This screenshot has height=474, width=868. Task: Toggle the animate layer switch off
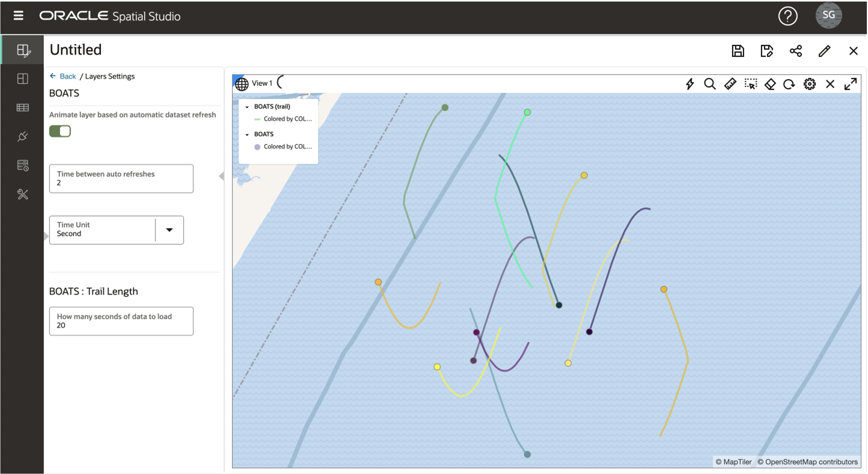coord(60,131)
